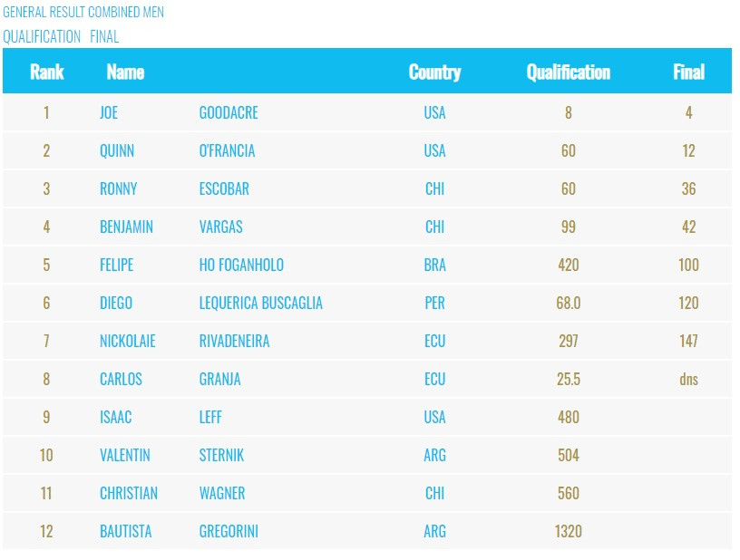This screenshot has height=560, width=740.
Task: Open BENJAMIN's athlete link
Action: pyautogui.click(x=126, y=227)
